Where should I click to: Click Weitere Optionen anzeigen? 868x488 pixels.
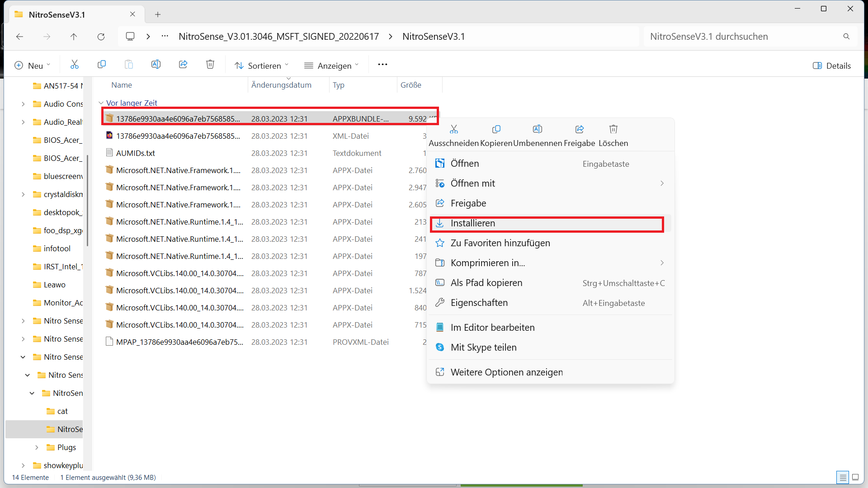(506, 372)
